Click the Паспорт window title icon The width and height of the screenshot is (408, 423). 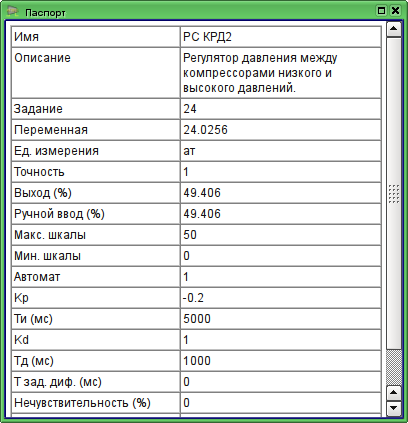pos(12,12)
